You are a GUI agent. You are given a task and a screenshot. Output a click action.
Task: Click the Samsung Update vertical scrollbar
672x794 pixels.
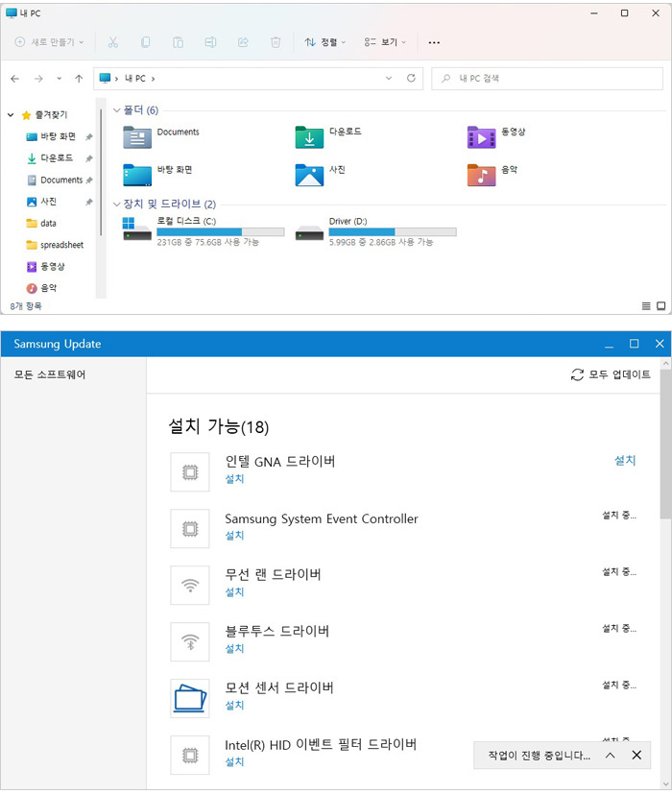coord(665,444)
